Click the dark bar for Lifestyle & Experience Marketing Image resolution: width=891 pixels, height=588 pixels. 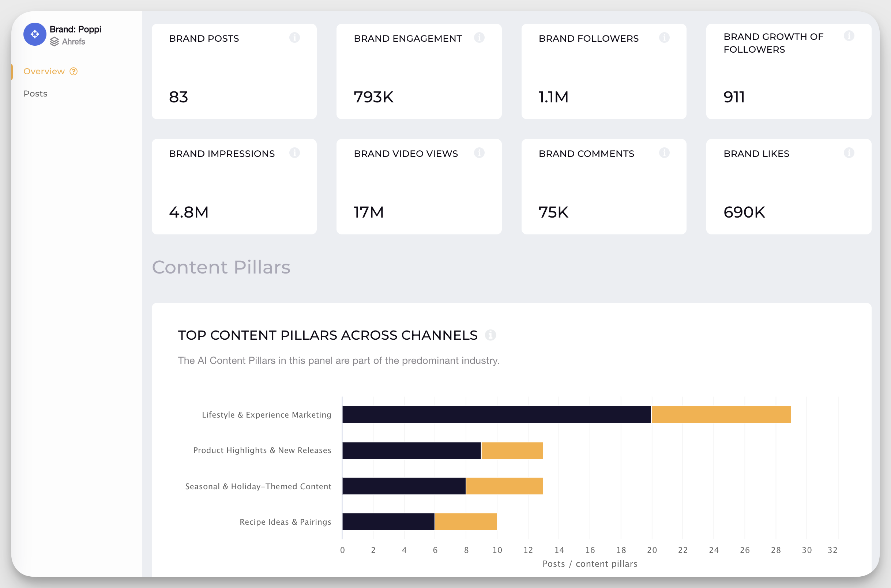497,414
